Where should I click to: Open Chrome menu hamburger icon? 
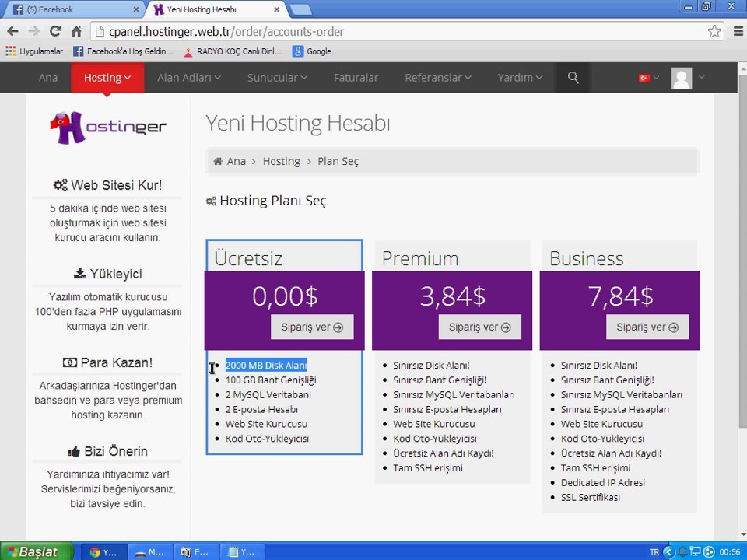pos(738,31)
